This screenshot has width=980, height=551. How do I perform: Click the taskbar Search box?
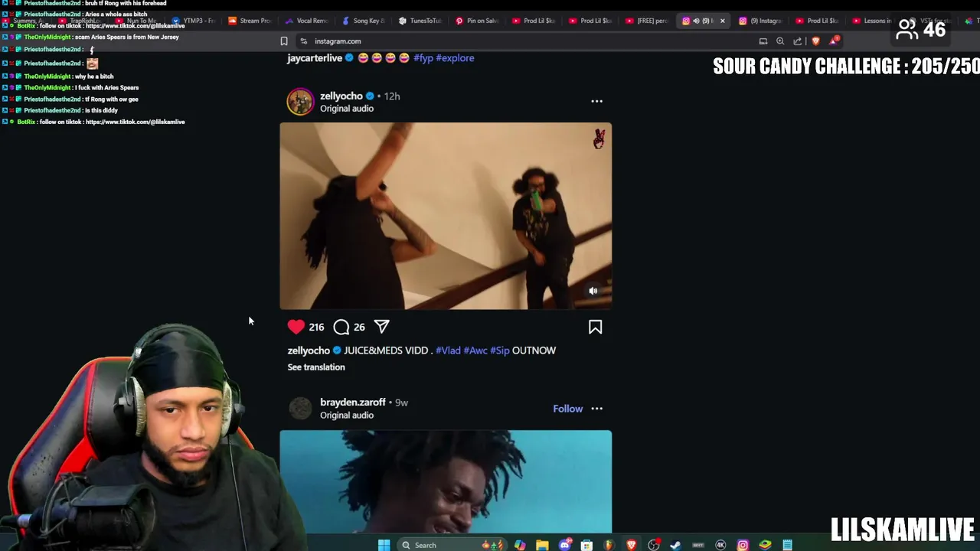coord(452,545)
